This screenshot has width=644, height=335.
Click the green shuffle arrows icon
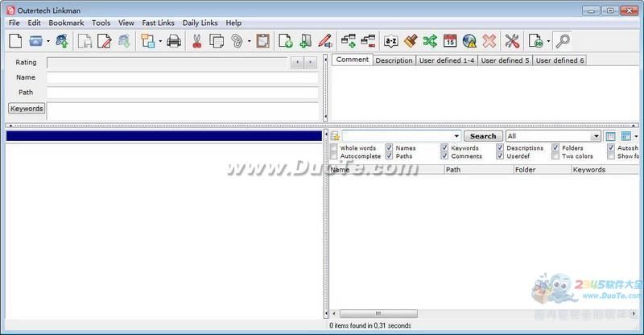click(430, 41)
